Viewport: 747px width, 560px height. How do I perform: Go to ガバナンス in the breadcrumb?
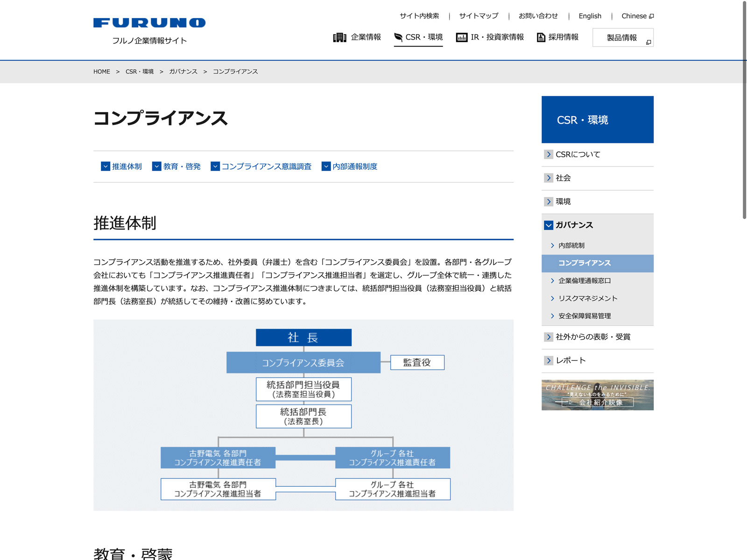coord(183,71)
